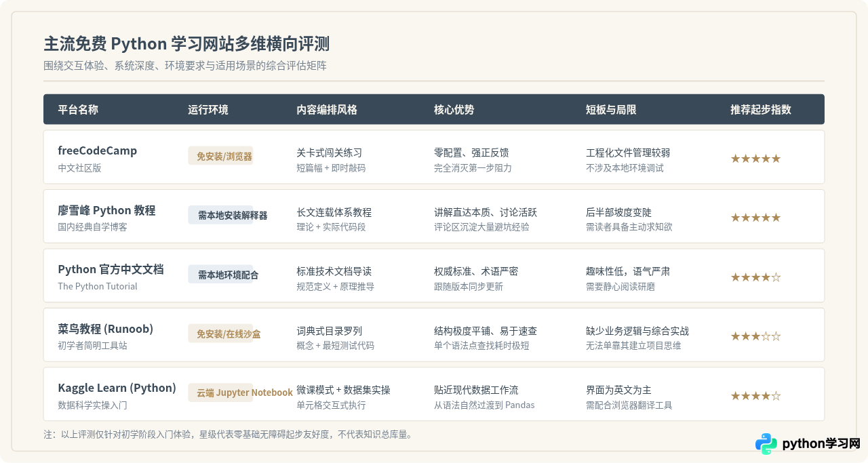Click the python学习网 brand text
The height and width of the screenshot is (463, 868).
pyautogui.click(x=821, y=444)
